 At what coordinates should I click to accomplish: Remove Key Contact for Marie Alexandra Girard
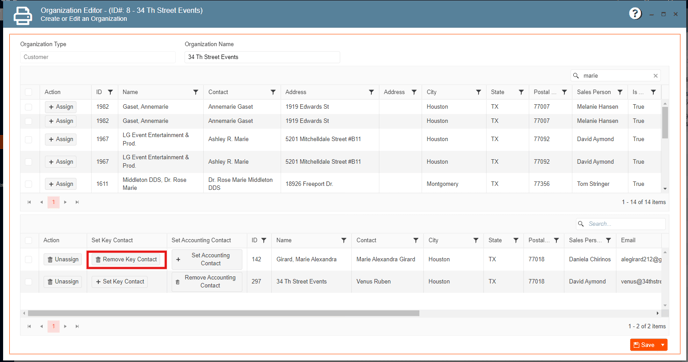[126, 260]
